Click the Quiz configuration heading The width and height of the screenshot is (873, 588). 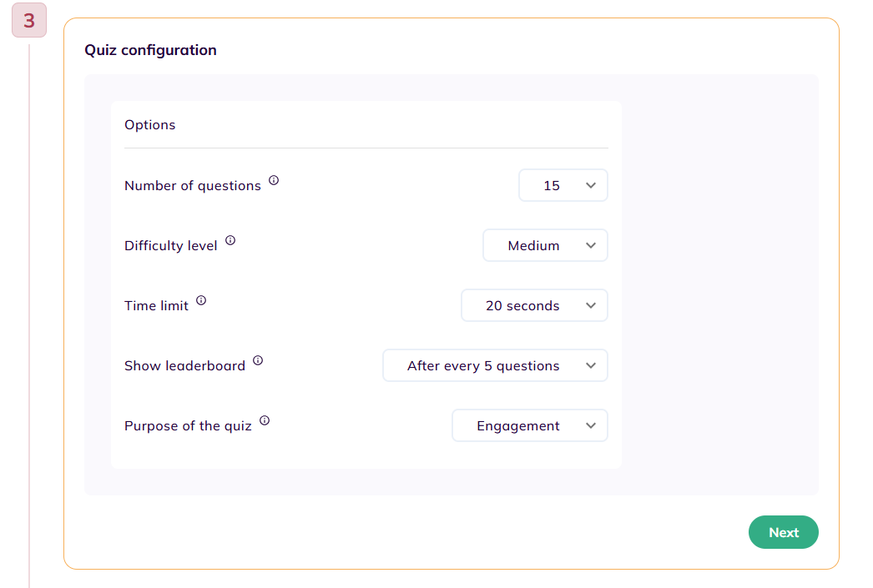[x=150, y=50]
